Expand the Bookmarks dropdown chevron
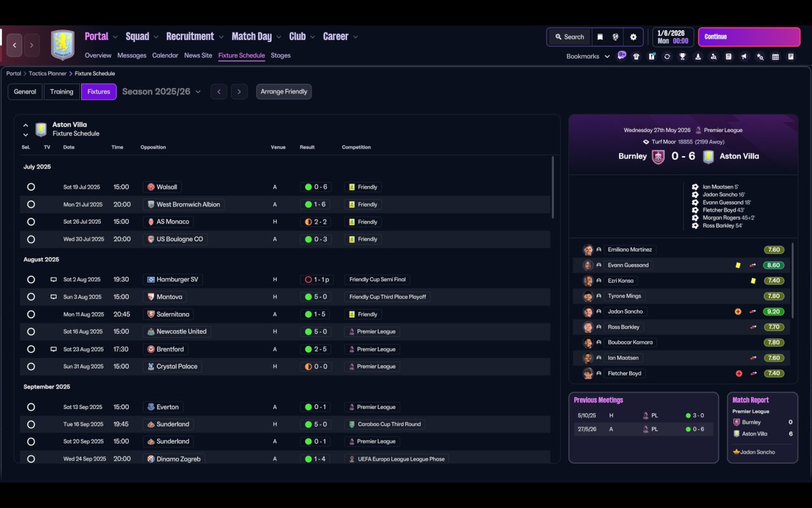Image resolution: width=812 pixels, height=508 pixels. click(x=607, y=57)
